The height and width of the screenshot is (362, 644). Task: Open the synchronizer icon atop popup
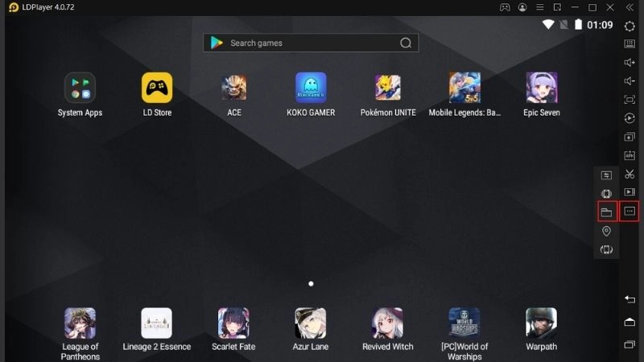tap(606, 175)
